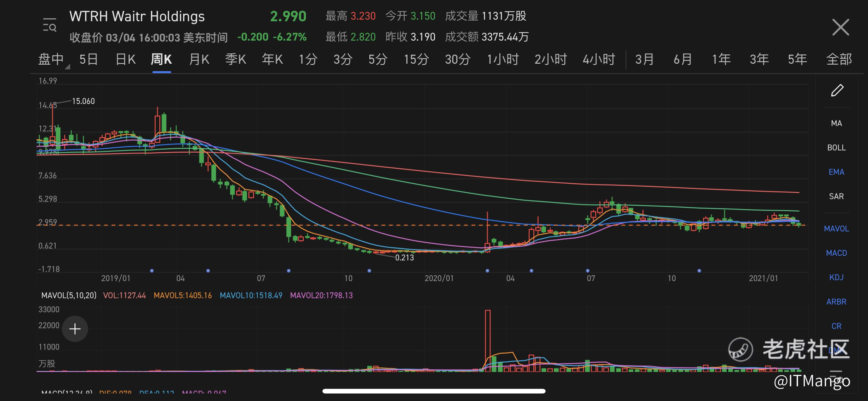Click the -6.27% change value

(x=289, y=37)
